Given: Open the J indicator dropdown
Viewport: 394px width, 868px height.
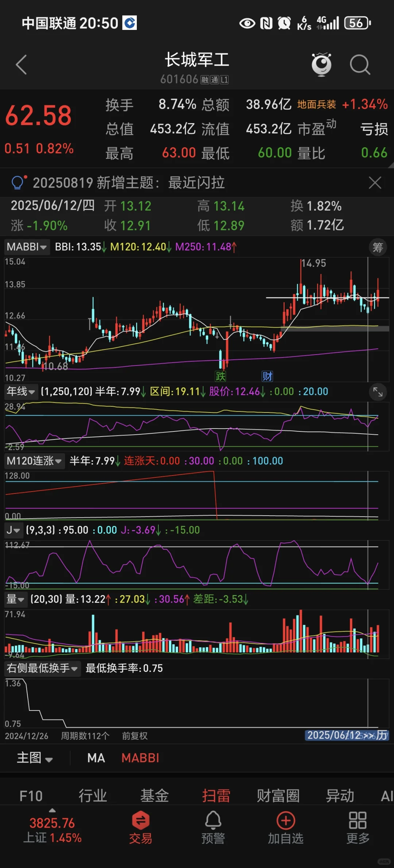Looking at the screenshot, I should coord(13,530).
